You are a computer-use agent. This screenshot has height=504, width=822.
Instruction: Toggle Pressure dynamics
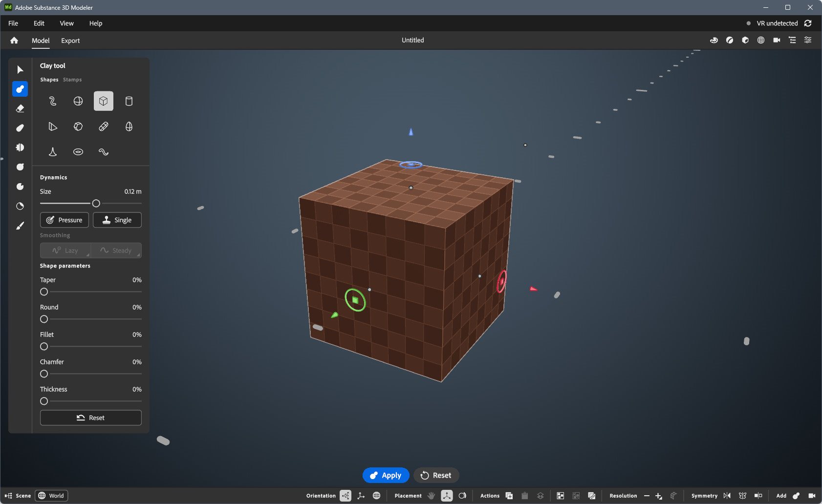pos(65,220)
